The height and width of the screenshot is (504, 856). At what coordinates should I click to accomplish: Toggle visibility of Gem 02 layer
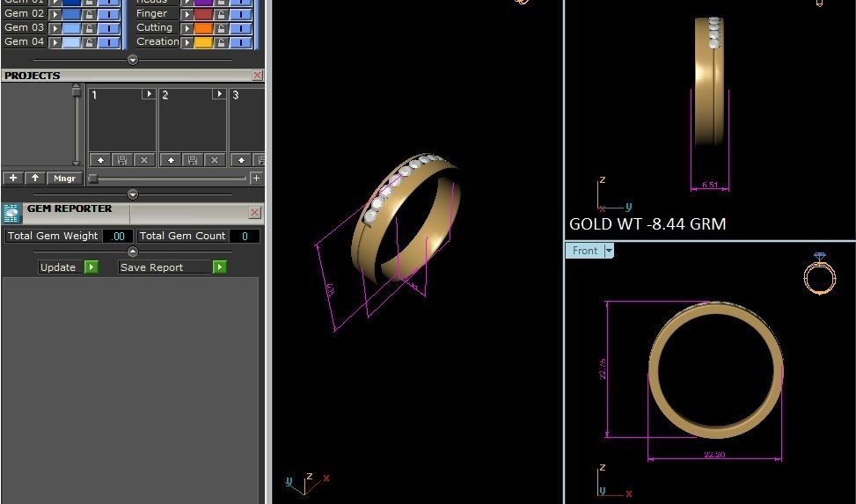[109, 14]
